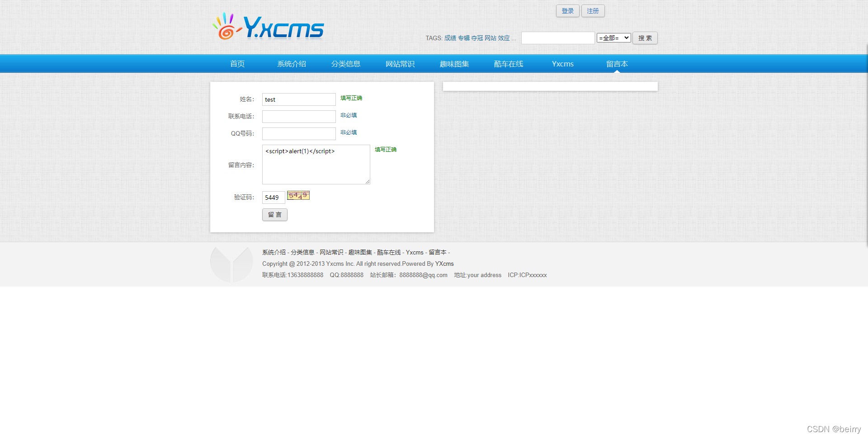Screen dimensions: 868x438
Task: Click footer link Yxcms
Action: [415, 252]
